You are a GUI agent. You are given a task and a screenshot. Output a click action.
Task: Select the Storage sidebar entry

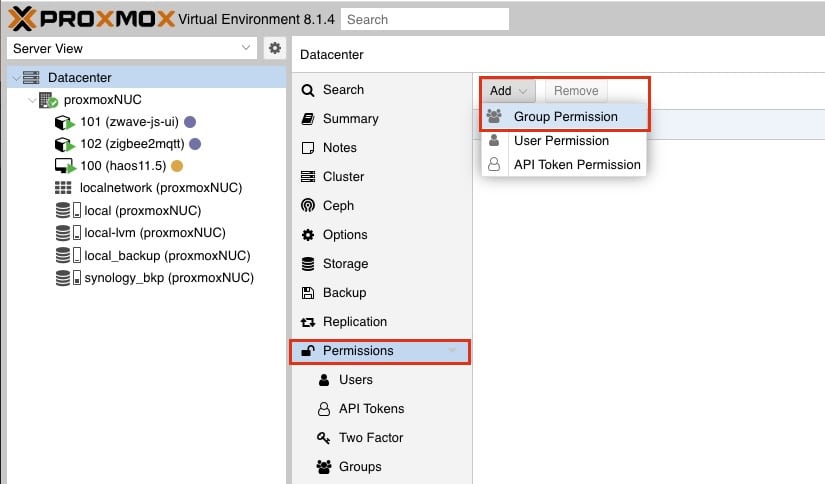[380, 264]
